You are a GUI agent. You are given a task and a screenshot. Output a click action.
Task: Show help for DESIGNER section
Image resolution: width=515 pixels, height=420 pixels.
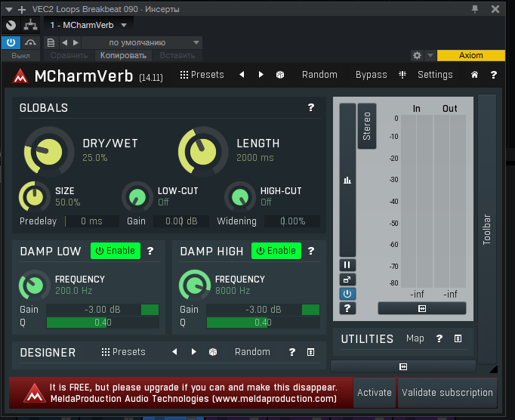pyautogui.click(x=291, y=352)
